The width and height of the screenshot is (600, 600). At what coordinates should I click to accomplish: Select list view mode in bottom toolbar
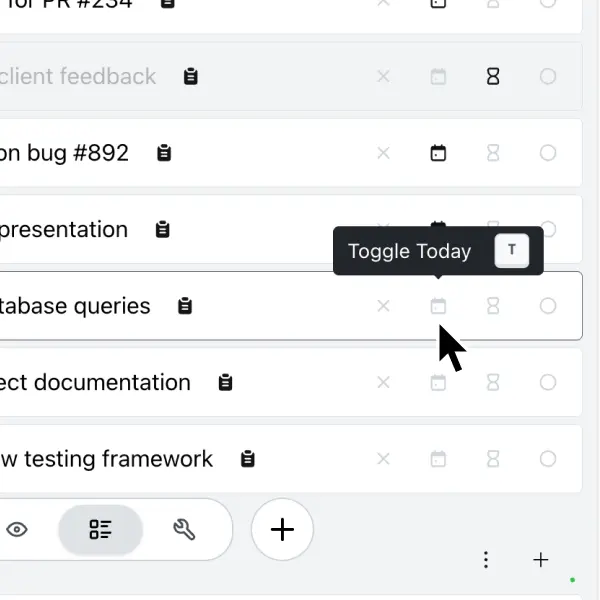(100, 529)
